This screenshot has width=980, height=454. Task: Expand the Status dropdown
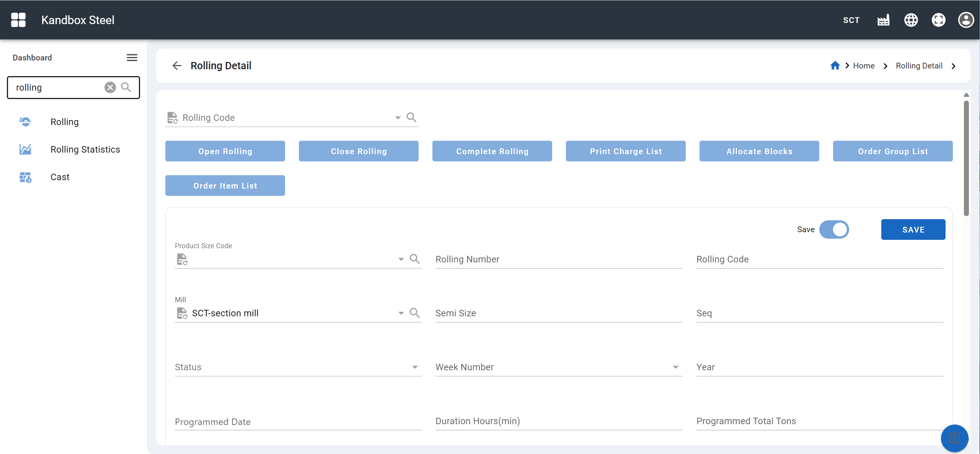click(x=414, y=367)
